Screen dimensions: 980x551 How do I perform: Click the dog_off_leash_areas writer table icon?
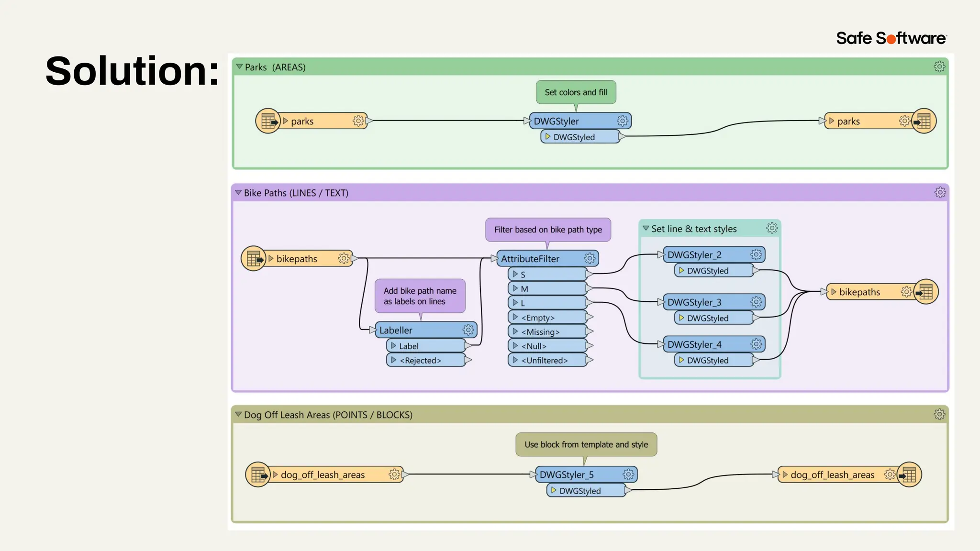(909, 474)
